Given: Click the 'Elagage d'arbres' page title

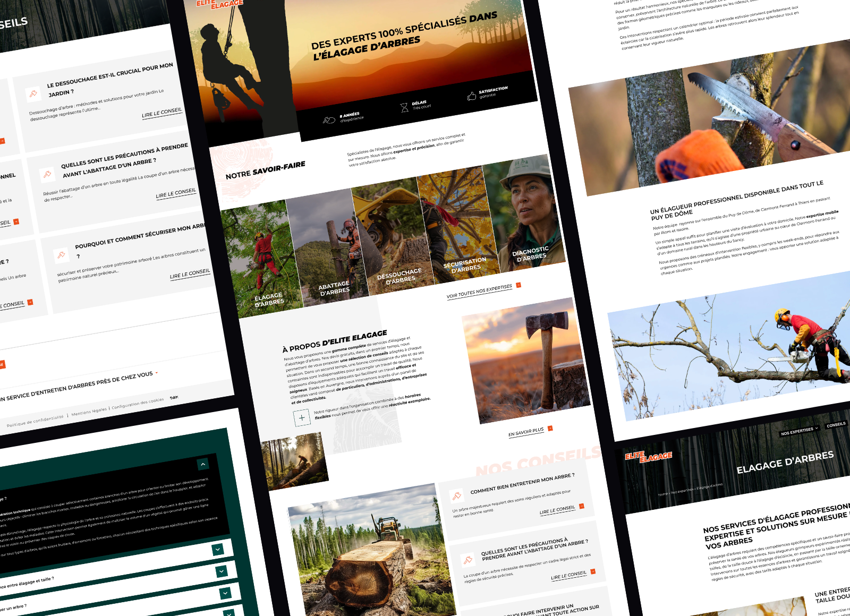Looking at the screenshot, I should pos(785,462).
